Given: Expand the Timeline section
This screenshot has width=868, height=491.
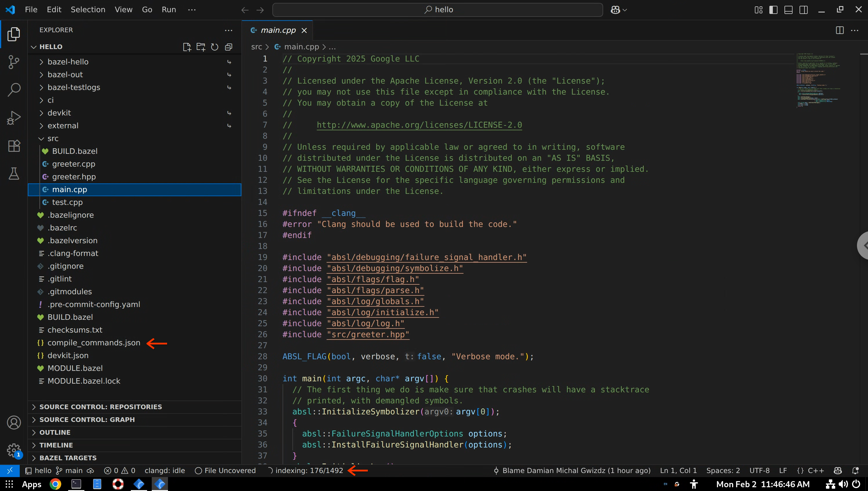Looking at the screenshot, I should point(134,445).
